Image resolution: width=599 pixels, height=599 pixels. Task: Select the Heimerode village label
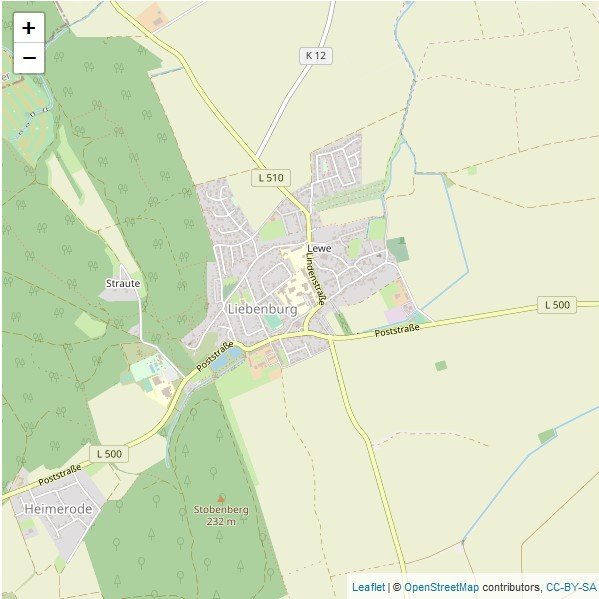(x=58, y=509)
